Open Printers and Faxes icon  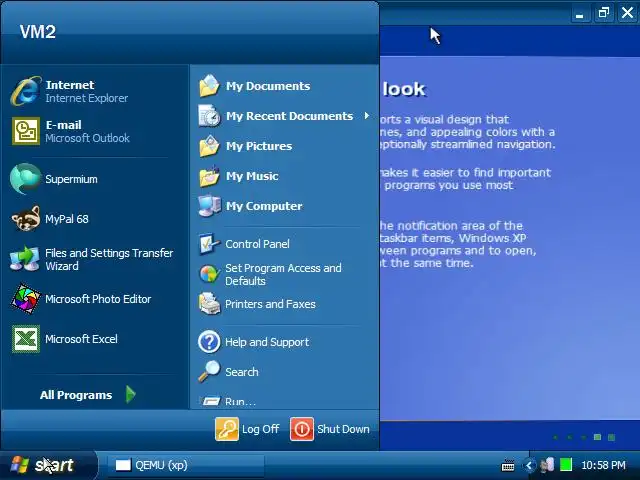(x=209, y=304)
